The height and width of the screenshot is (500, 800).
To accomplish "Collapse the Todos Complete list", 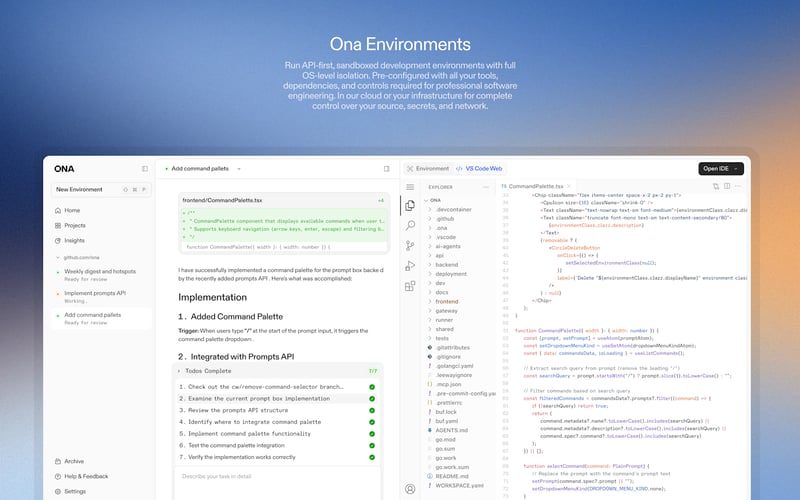I will 179,371.
